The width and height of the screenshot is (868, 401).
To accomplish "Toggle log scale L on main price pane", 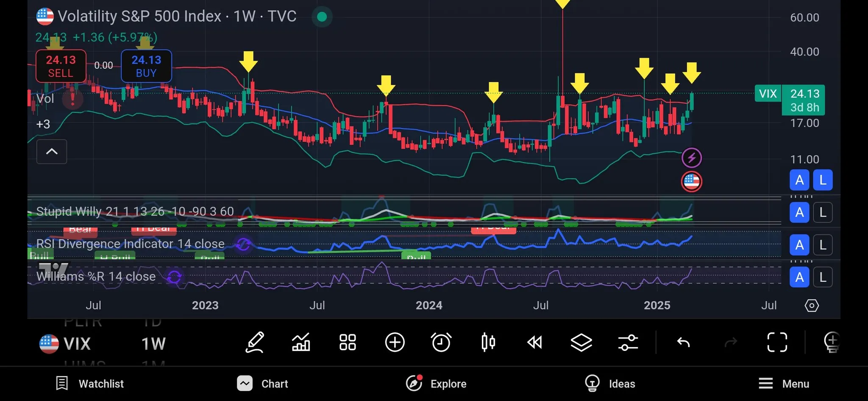I will click(823, 180).
